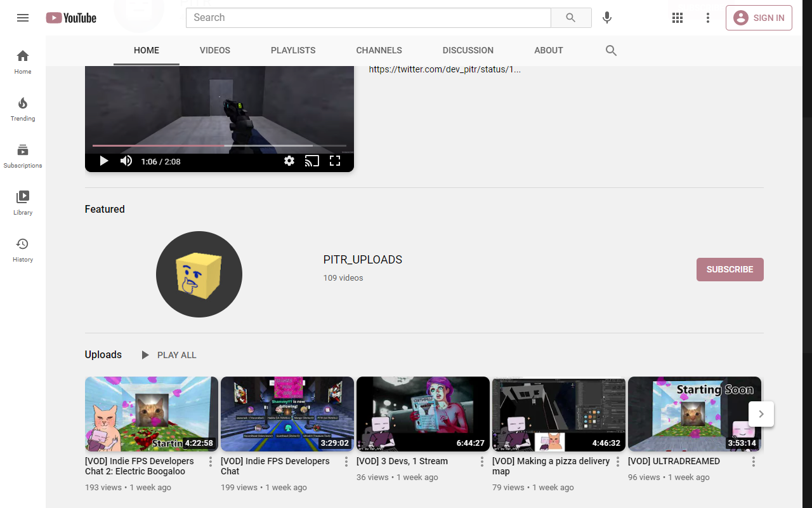Viewport: 812px width, 508px height.
Task: Switch to the DISCUSSION tab
Action: 468,50
